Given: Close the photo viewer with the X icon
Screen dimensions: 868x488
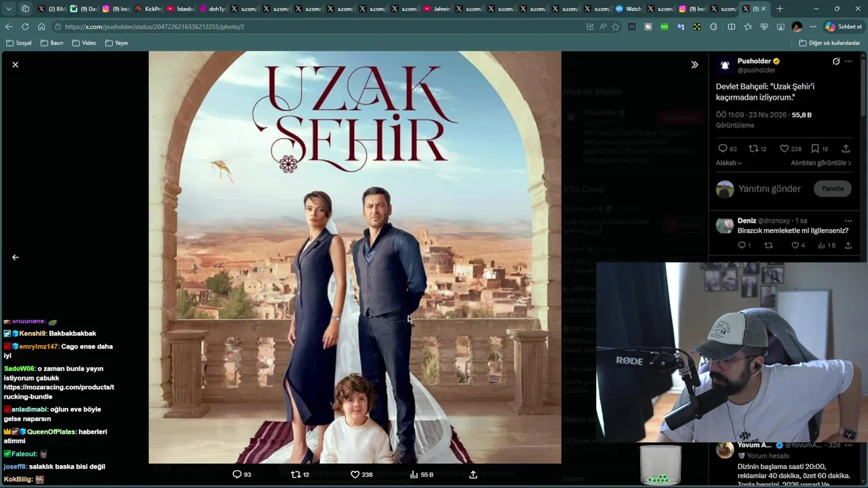Looking at the screenshot, I should [x=15, y=64].
